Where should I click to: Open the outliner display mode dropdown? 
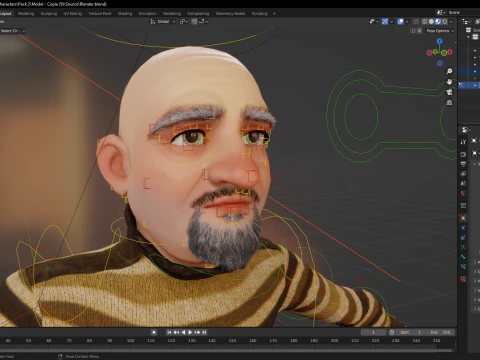click(x=466, y=22)
